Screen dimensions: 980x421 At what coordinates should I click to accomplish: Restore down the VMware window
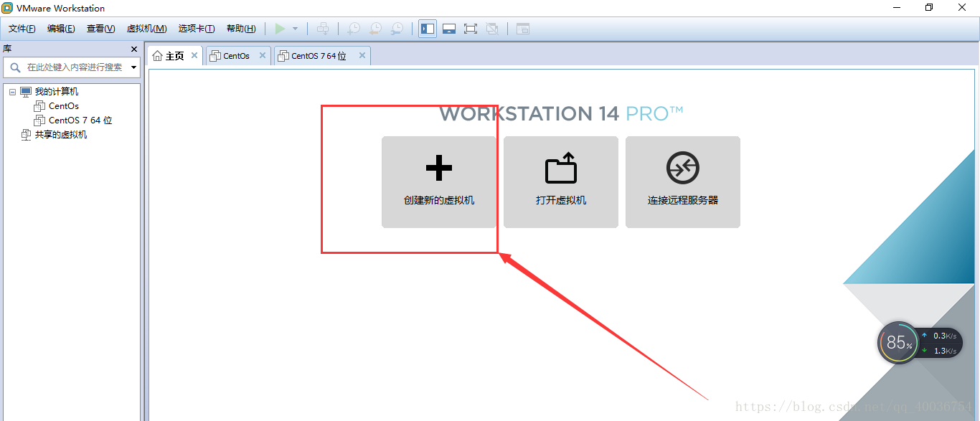pos(929,8)
